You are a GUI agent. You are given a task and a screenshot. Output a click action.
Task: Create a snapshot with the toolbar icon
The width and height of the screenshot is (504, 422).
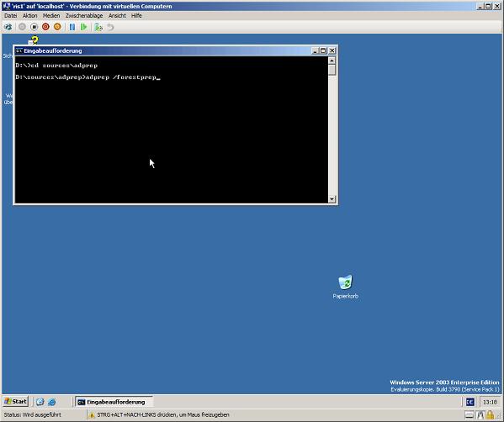[x=98, y=27]
